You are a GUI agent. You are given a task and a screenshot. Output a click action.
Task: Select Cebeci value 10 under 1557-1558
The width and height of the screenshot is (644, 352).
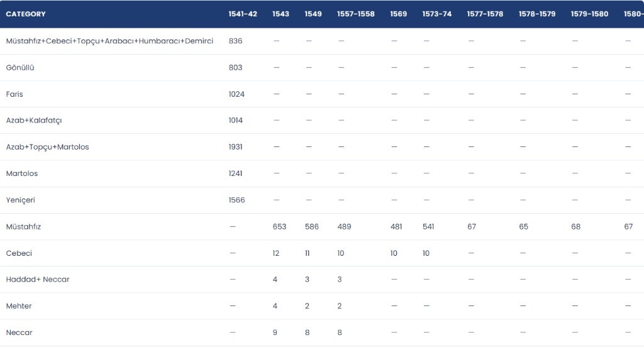pos(340,253)
